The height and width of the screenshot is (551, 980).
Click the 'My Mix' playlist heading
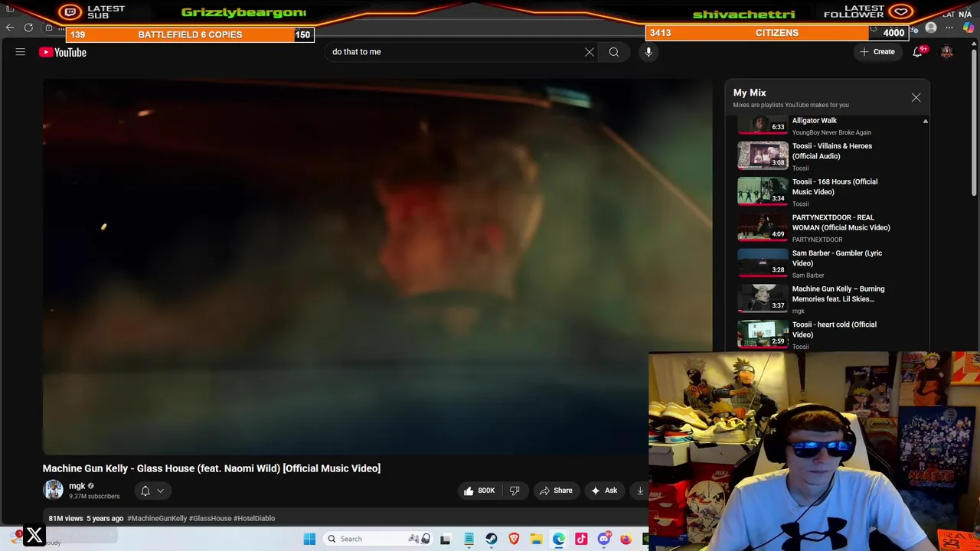point(750,93)
